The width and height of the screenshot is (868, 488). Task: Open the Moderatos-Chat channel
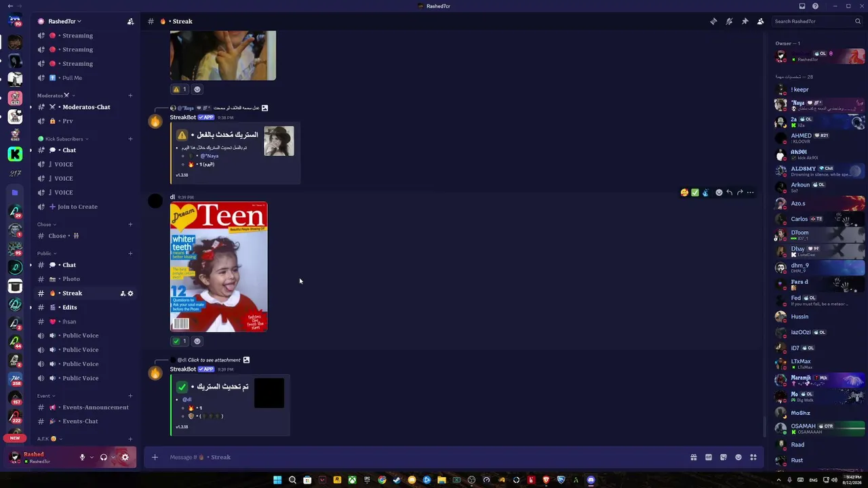tap(84, 107)
